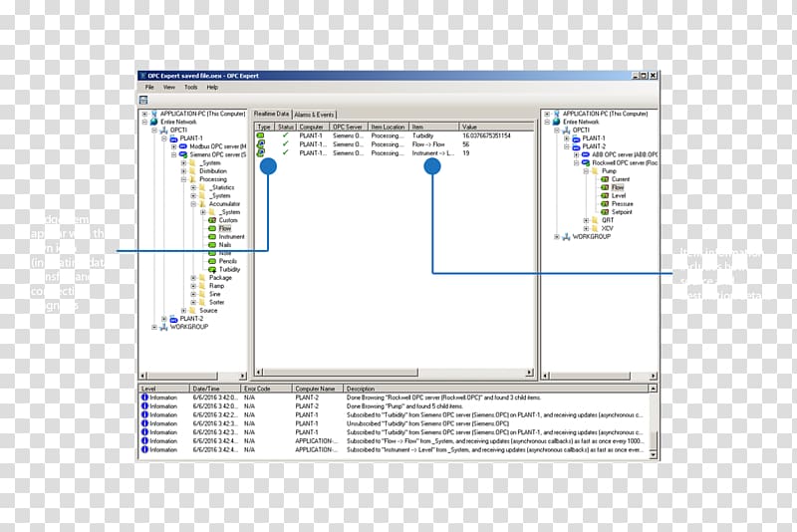Click the Processing folder icon
The height and width of the screenshot is (532, 797).
(x=192, y=179)
